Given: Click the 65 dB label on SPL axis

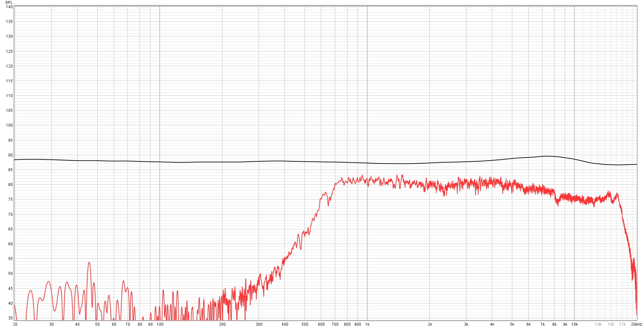Looking at the screenshot, I should tap(10, 229).
